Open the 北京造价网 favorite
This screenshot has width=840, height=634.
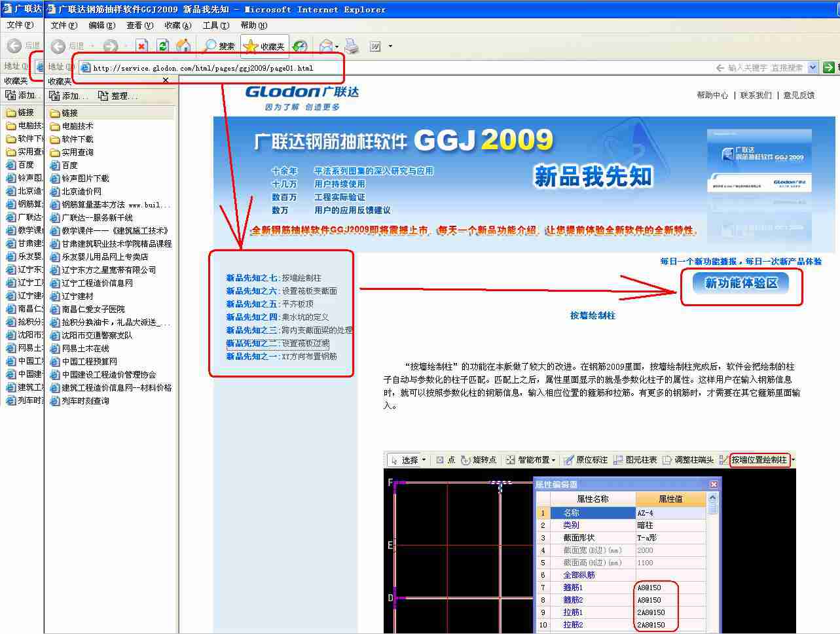[76, 191]
